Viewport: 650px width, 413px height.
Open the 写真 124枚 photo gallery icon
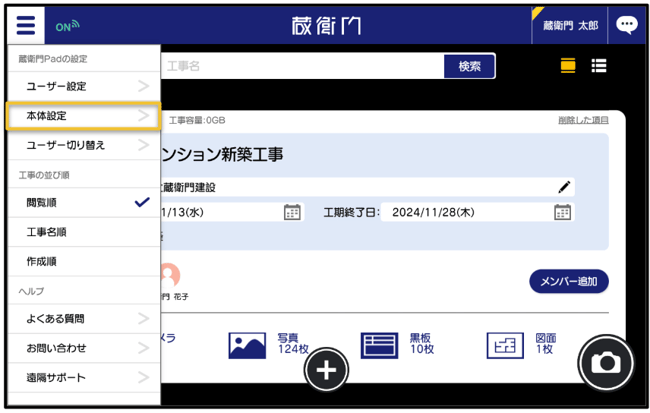(247, 345)
